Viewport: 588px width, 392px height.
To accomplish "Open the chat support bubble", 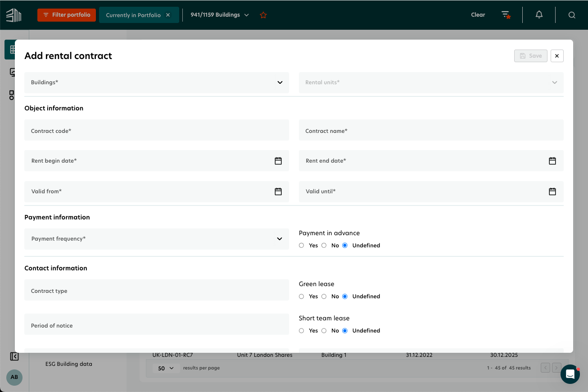I will [x=570, y=374].
